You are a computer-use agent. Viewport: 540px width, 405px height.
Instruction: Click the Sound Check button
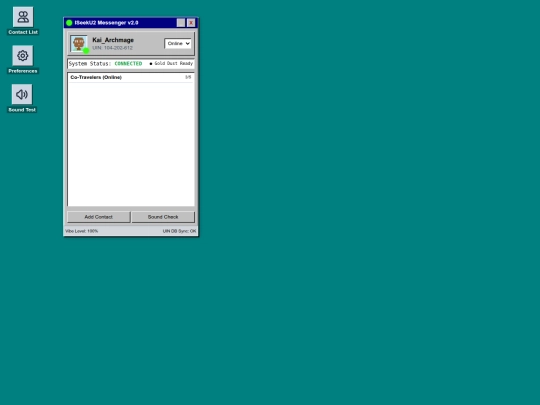pyautogui.click(x=163, y=217)
